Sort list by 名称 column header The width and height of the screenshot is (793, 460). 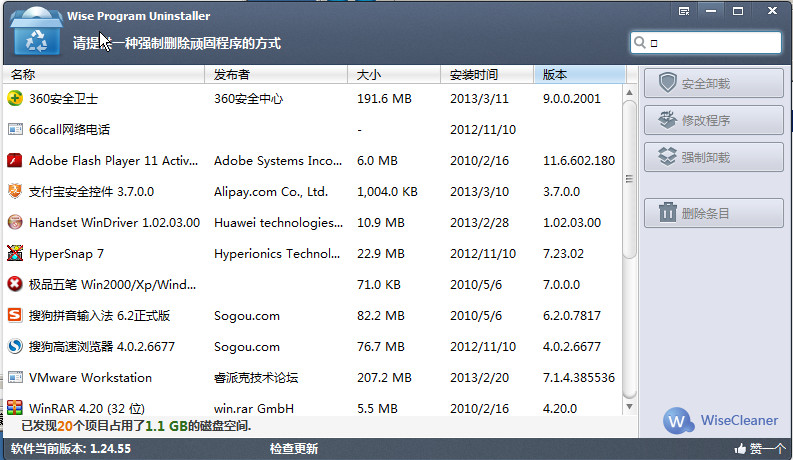pos(104,75)
